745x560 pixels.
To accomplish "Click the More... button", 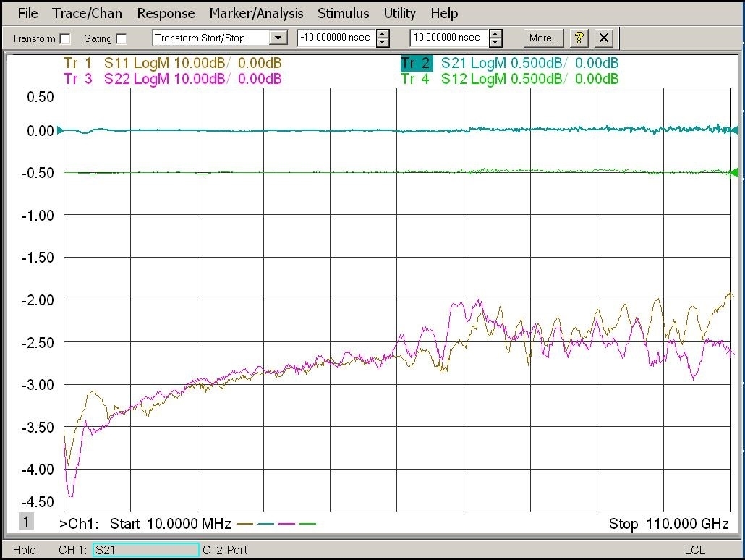I will [543, 38].
